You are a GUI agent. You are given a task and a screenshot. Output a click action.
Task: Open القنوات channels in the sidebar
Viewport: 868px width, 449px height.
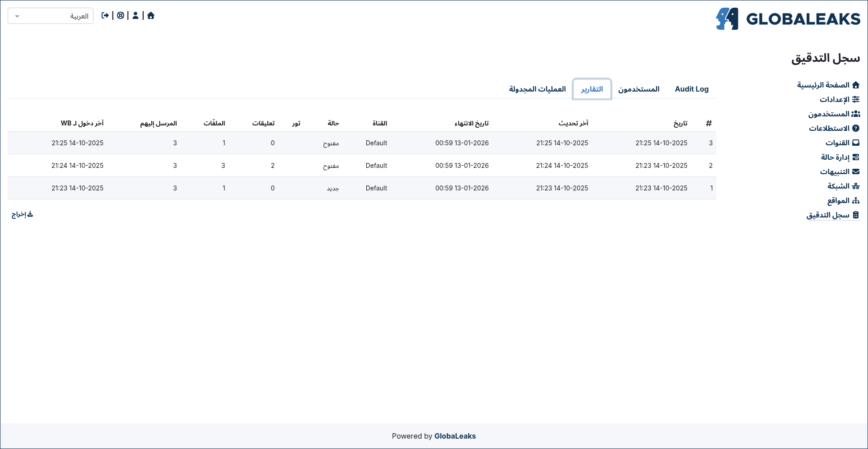(x=843, y=143)
